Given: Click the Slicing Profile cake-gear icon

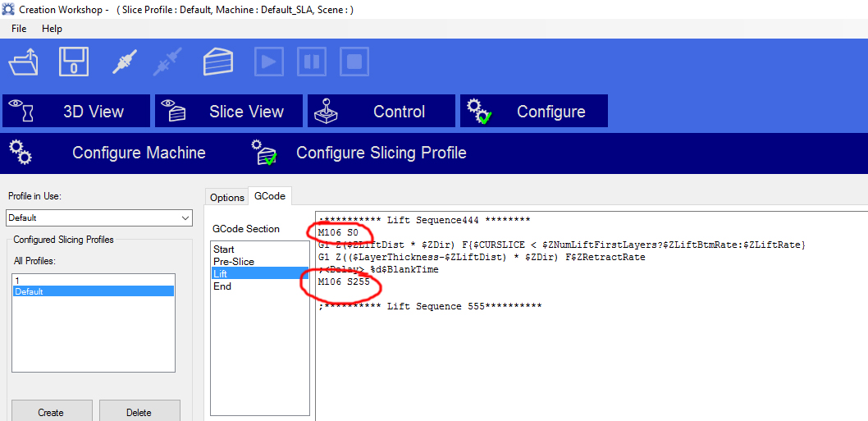Looking at the screenshot, I should point(263,153).
